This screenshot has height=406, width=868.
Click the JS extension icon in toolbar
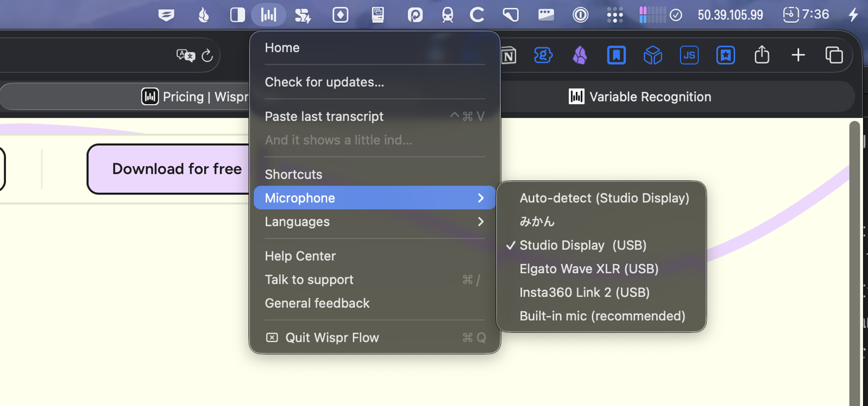point(689,55)
